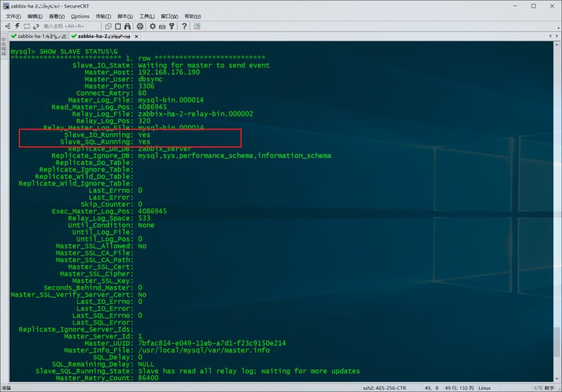Click the SecureCRT application icon in title bar

(5, 6)
